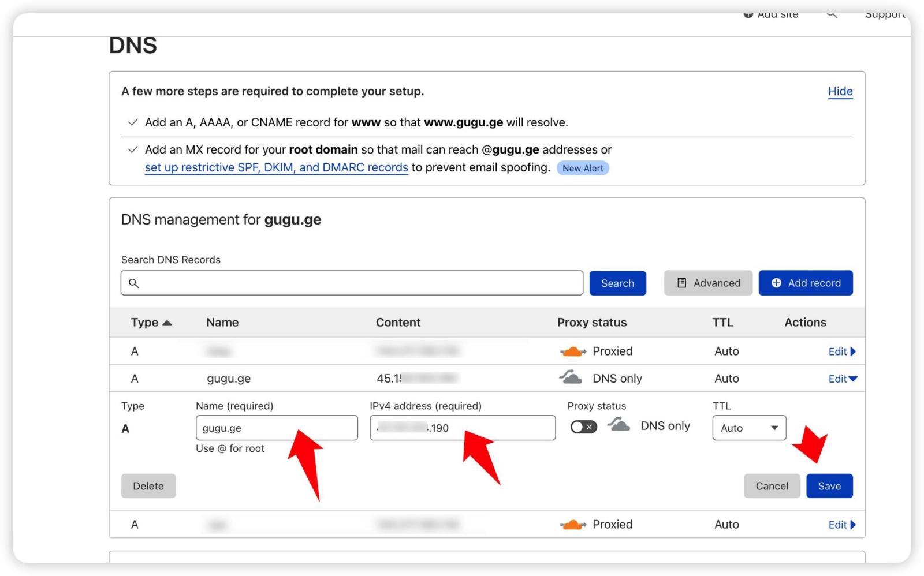Open Support menu in top bar
The width and height of the screenshot is (924, 576).
[x=885, y=15]
